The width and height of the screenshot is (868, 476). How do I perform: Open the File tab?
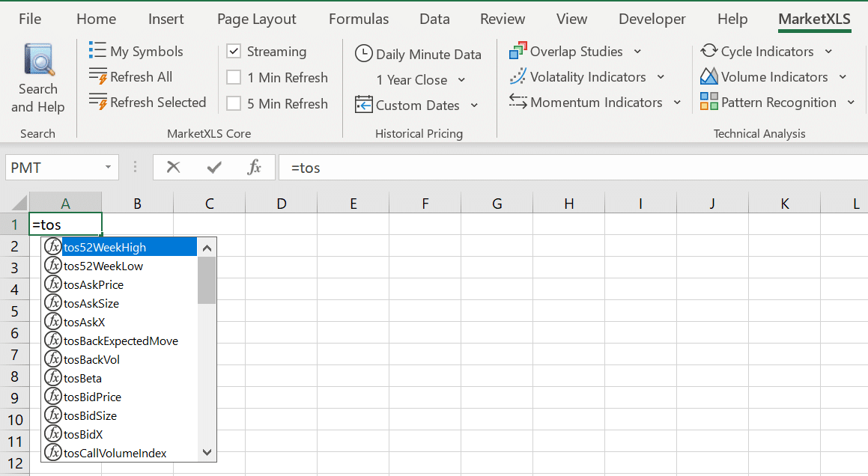pyautogui.click(x=30, y=19)
